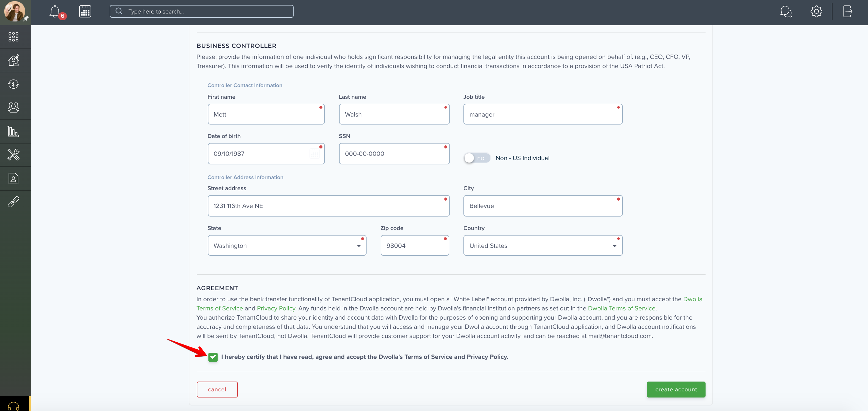This screenshot has width=868, height=411.
Task: Open the messages chat bubble icon
Action: coord(786,11)
